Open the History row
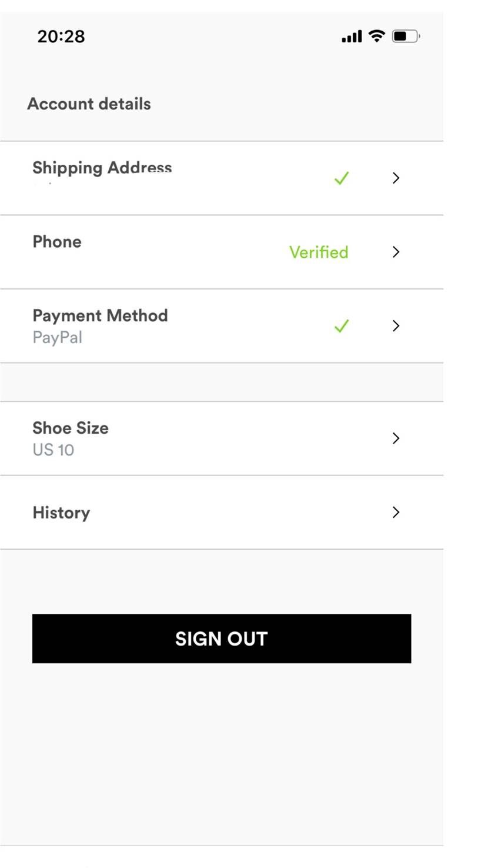Screen dimensions: 488x868 click(222, 512)
